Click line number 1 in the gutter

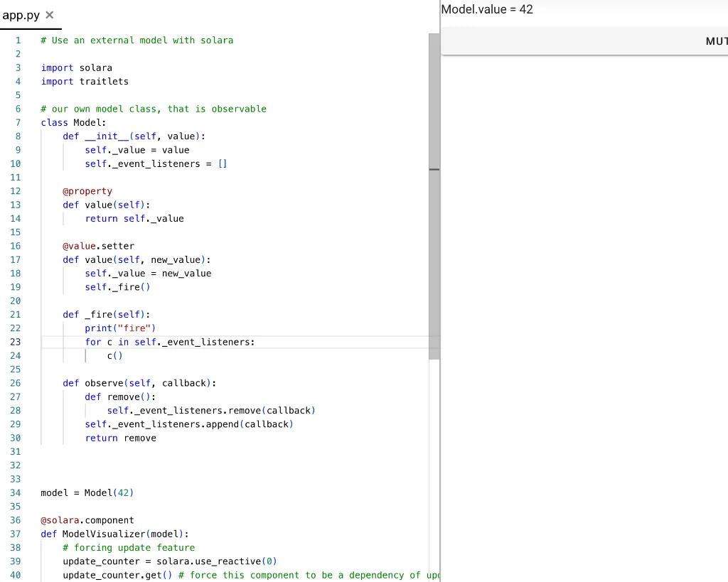[x=18, y=41]
